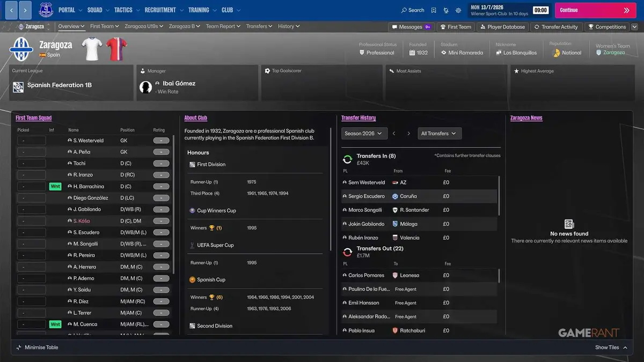Open the Recruitment menu
Image resolution: width=644 pixels, height=362 pixels.
pos(164,10)
